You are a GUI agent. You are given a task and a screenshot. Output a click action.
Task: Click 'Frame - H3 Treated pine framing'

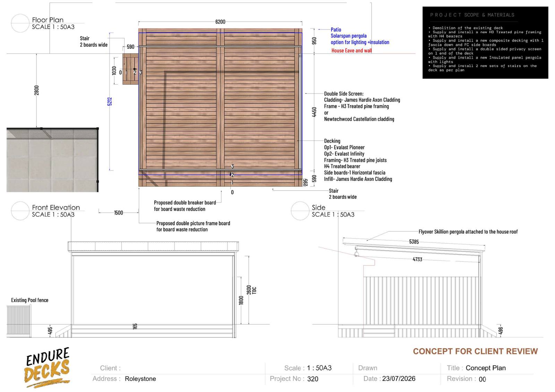coord(356,106)
